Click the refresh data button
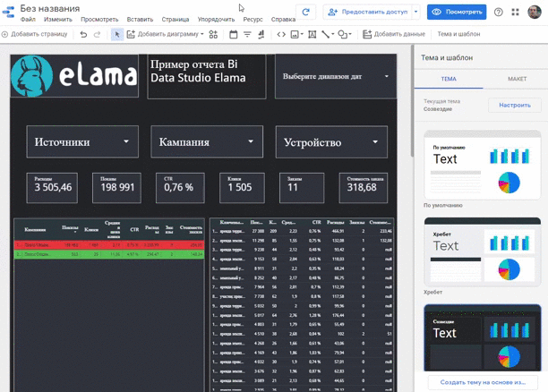 pyautogui.click(x=306, y=12)
